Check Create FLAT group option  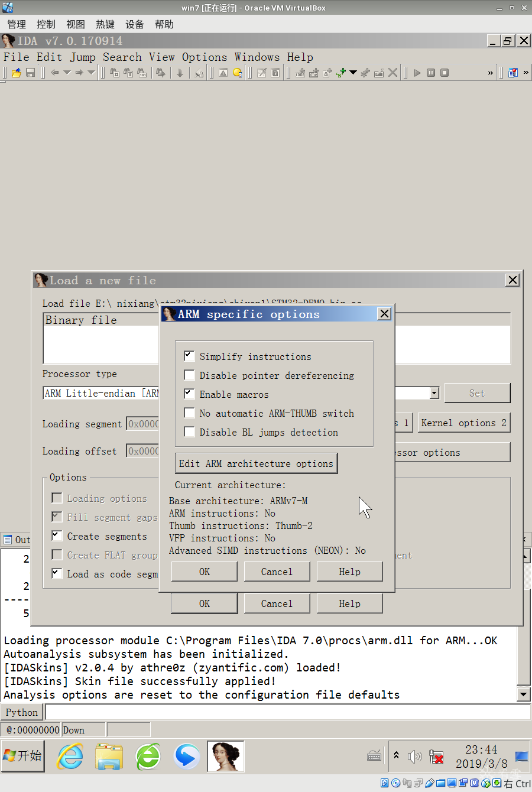coord(57,554)
